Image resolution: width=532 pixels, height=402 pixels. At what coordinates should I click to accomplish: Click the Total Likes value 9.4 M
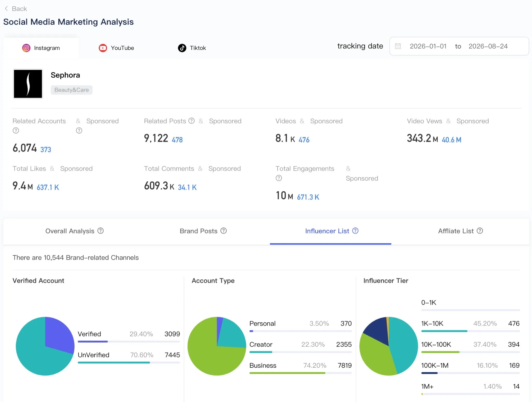coord(23,186)
